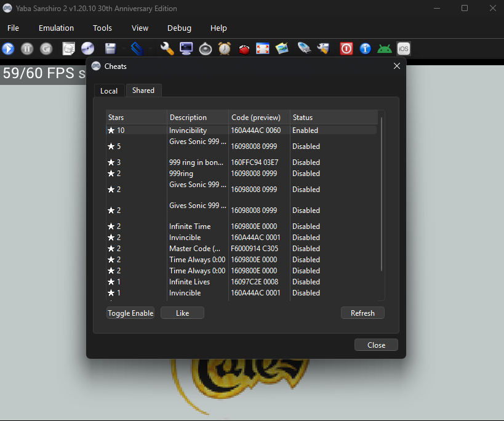Click the code 16097C2E 0008
This screenshot has width=504, height=421.
[x=255, y=281]
